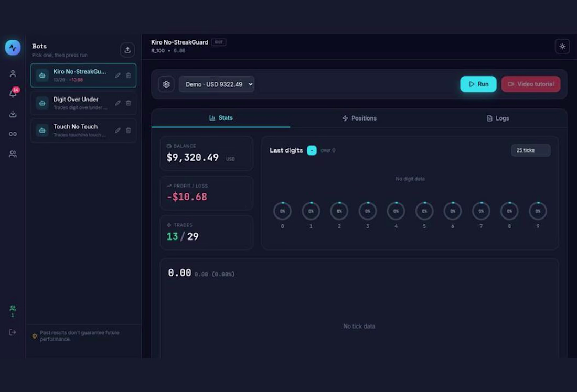Delete the Touch No Touch bot
Image resolution: width=577 pixels, height=392 pixels.
(x=129, y=130)
